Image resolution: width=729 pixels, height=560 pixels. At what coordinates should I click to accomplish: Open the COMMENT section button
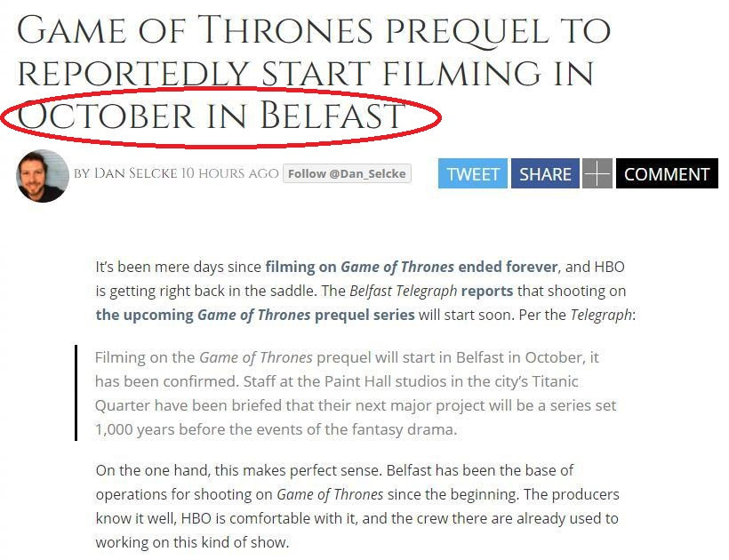tap(667, 173)
